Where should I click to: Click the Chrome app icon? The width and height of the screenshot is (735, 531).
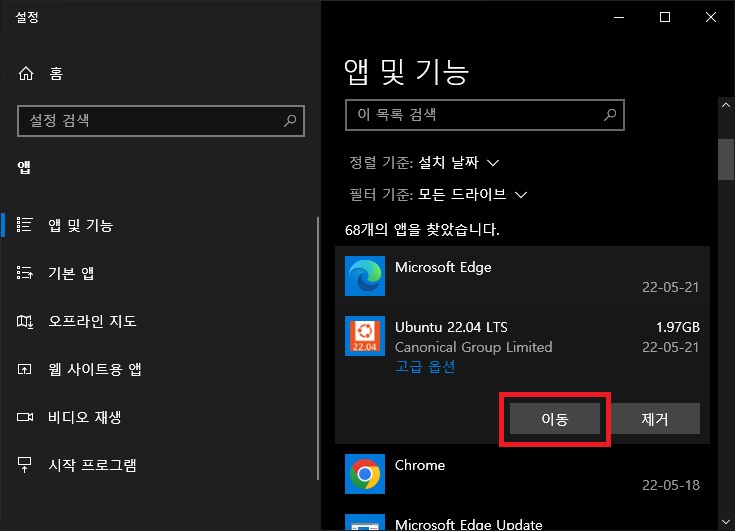point(365,474)
